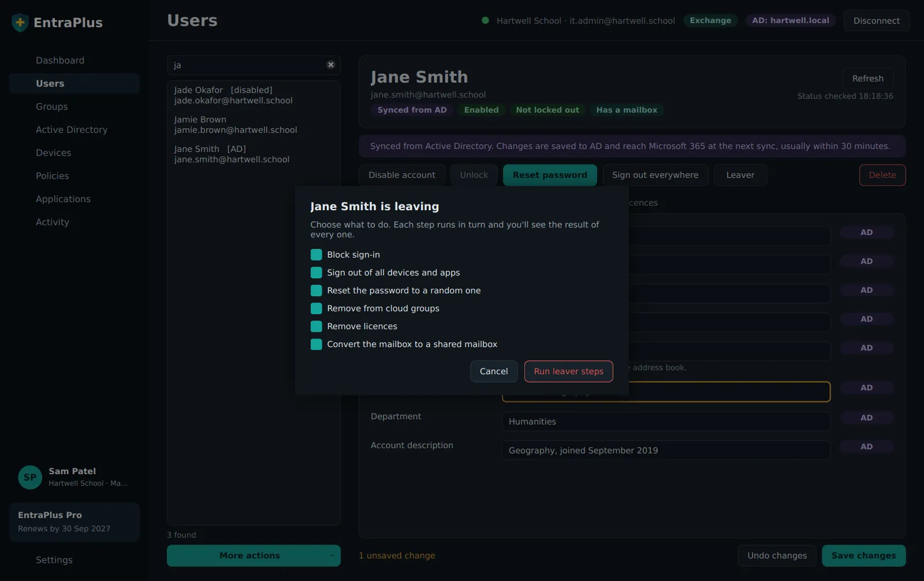Select Jane Smith [AD] in the list
The image size is (924, 581).
coord(254,154)
